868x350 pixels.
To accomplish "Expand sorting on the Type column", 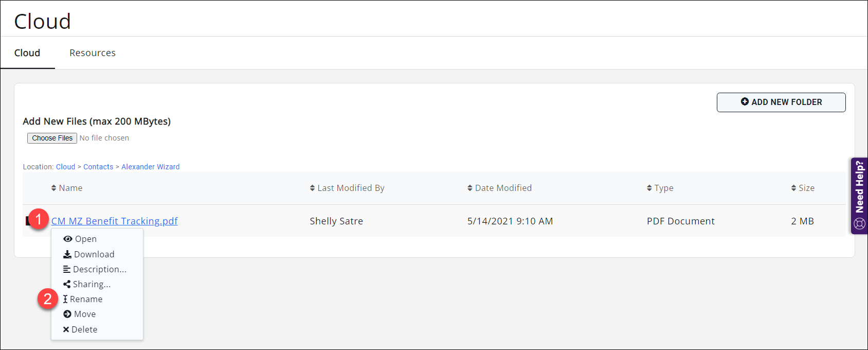I will tap(649, 188).
